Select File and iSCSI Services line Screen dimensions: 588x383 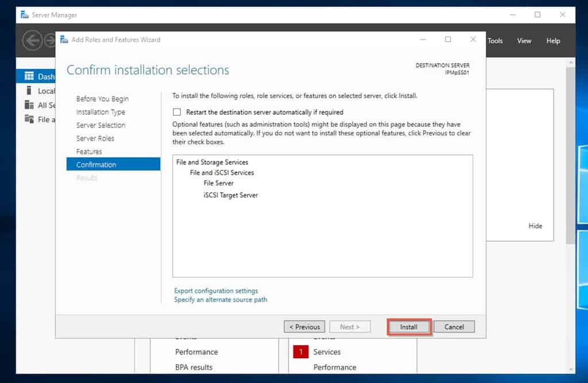coord(222,173)
